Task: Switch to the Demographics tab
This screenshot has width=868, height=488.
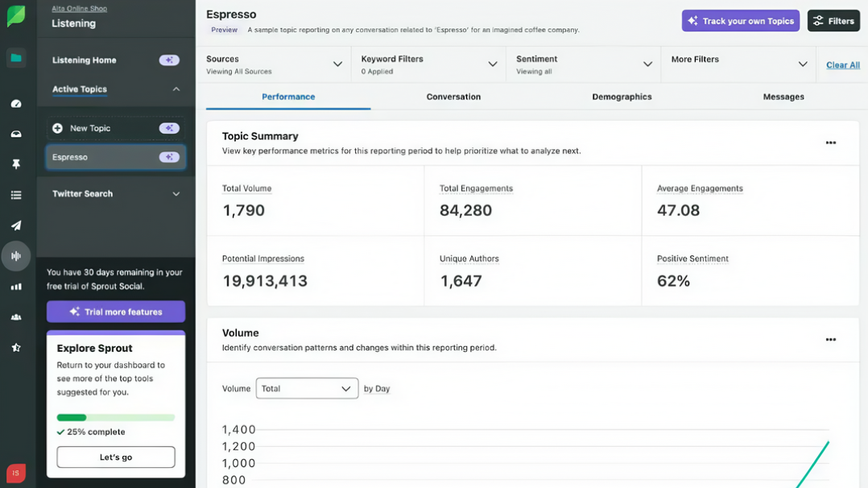Action: click(x=622, y=97)
